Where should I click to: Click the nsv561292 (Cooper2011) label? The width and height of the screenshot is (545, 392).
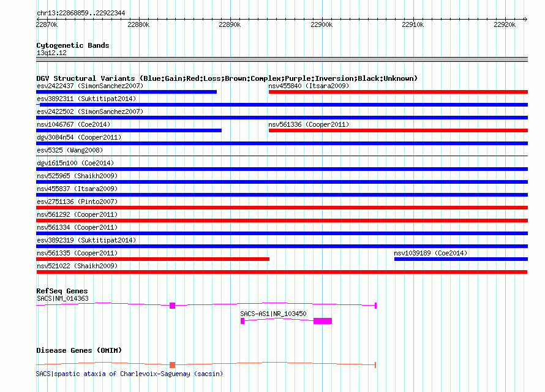(77, 214)
